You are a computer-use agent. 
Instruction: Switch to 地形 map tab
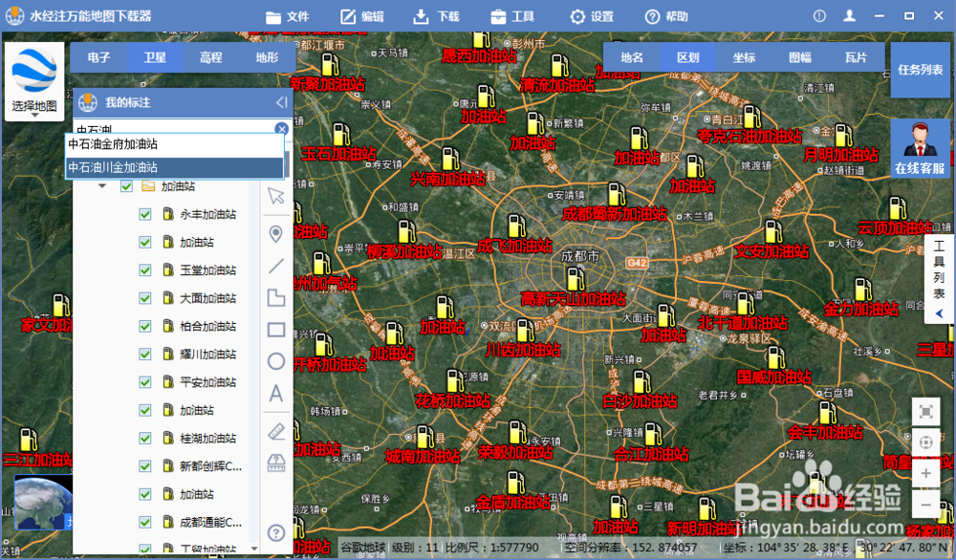pyautogui.click(x=267, y=58)
